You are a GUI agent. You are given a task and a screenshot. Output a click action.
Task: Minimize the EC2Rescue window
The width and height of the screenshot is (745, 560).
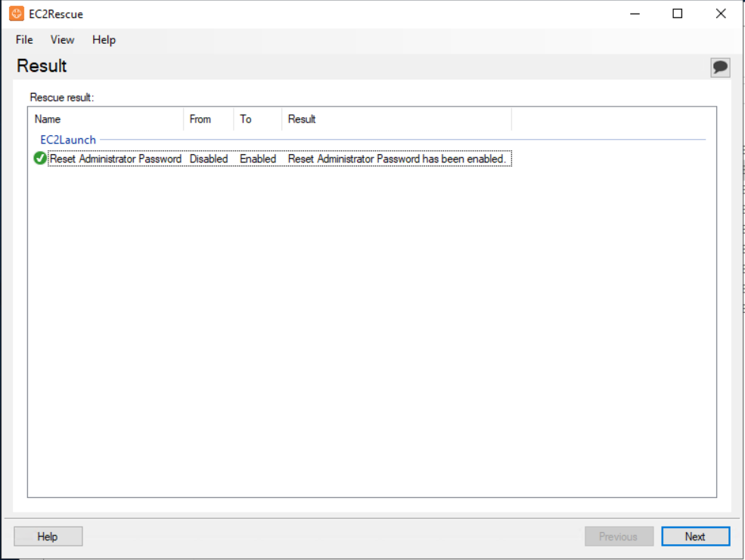coord(635,14)
